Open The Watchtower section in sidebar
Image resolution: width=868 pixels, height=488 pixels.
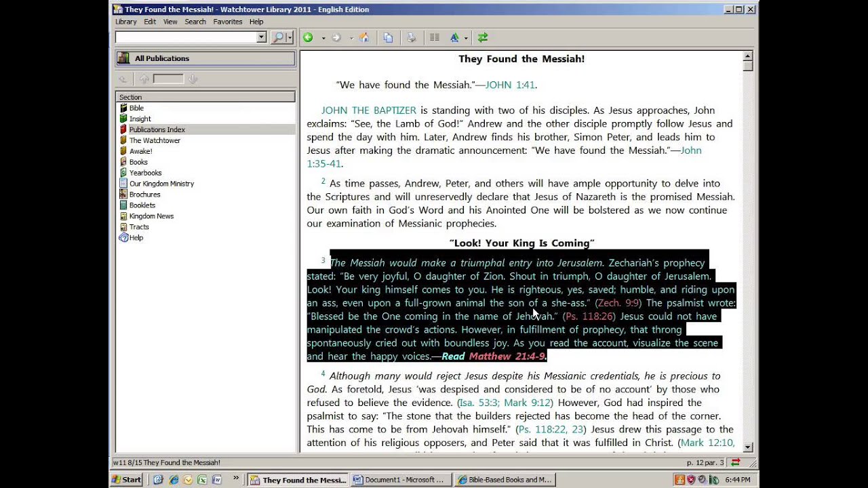[x=155, y=140]
